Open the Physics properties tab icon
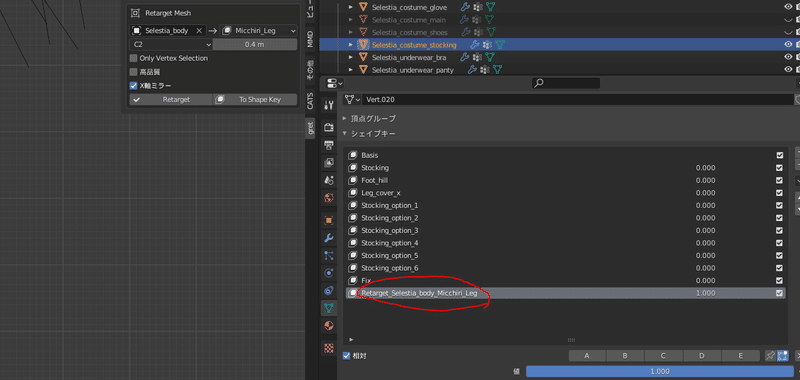This screenshot has height=380, width=800. coord(329,273)
